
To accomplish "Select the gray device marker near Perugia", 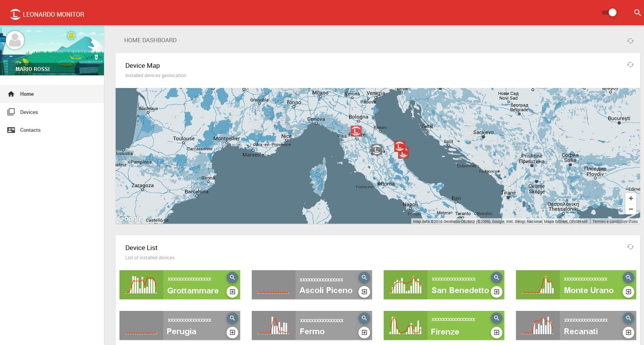I will tap(376, 150).
